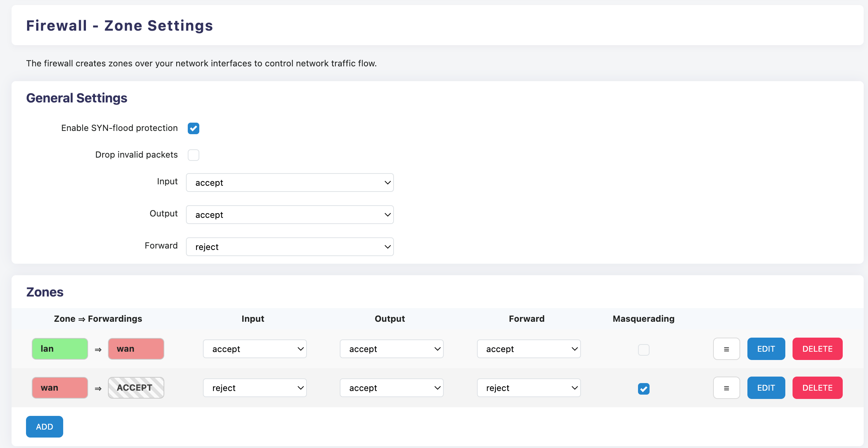Edit the wan zone
868x448 pixels.
(x=766, y=388)
